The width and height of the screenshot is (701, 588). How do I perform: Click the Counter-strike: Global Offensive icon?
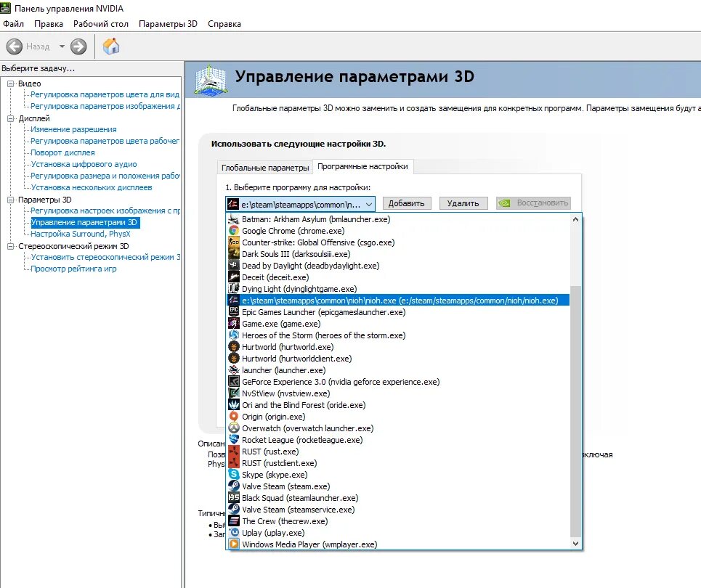(x=233, y=242)
